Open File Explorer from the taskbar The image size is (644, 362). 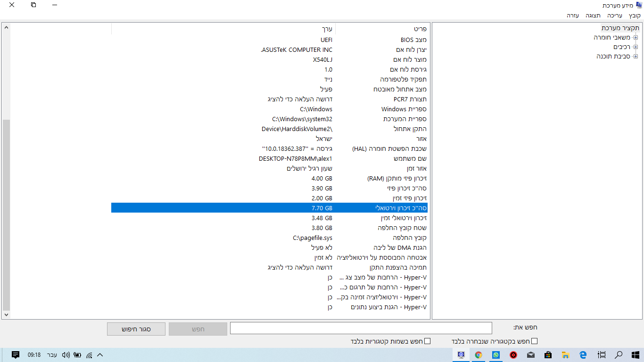565,355
